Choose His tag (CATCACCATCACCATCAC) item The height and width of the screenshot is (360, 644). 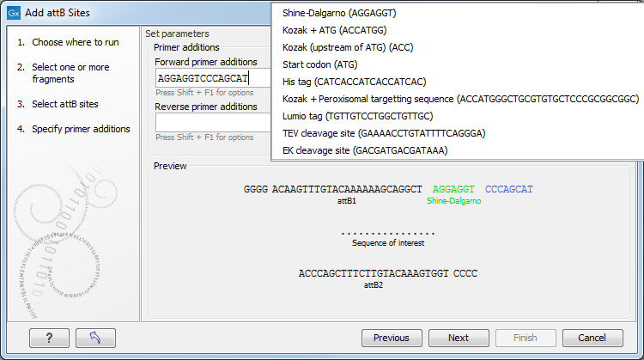pos(354,82)
